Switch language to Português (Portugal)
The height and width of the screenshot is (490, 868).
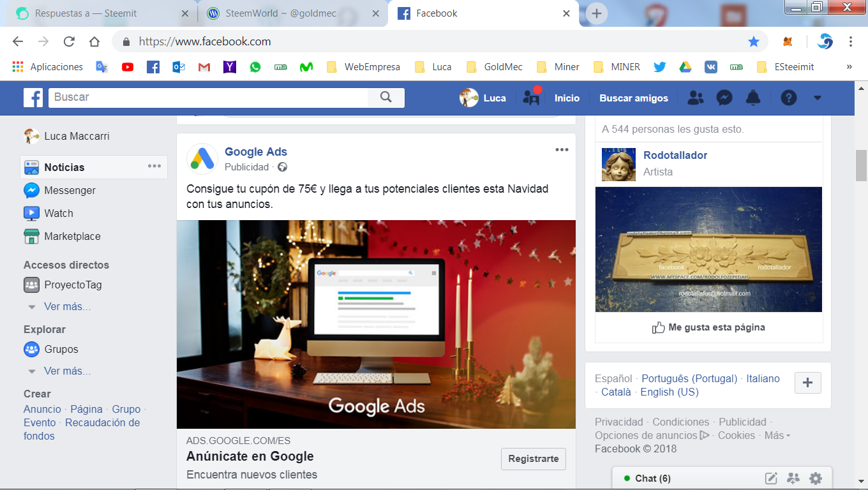pos(689,378)
